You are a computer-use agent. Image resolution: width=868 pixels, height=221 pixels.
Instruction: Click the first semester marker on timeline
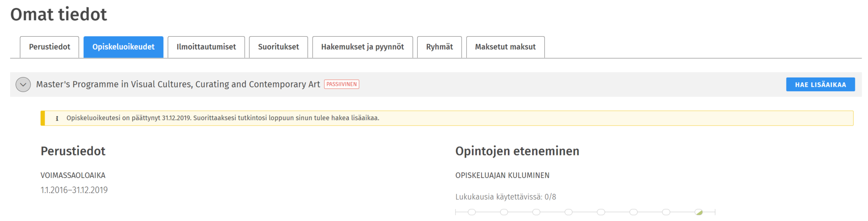point(472,212)
